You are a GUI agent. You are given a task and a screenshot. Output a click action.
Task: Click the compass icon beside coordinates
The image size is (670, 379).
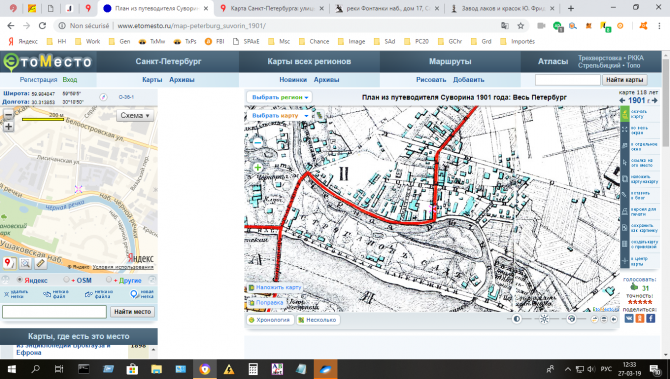pyautogui.click(x=103, y=97)
